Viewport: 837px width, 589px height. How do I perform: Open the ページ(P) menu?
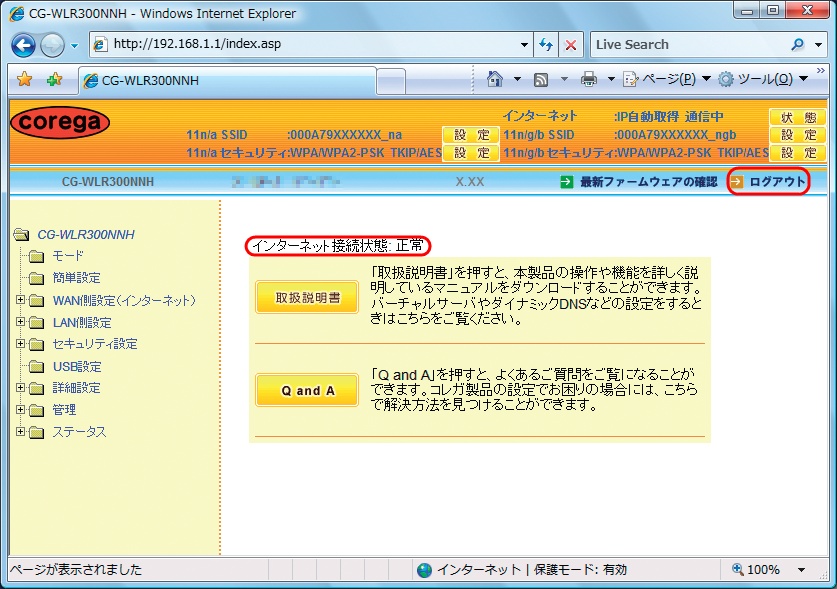pos(667,79)
